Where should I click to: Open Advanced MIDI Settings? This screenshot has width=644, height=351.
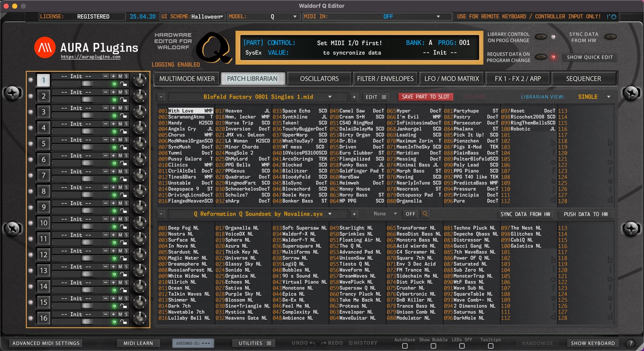(46, 343)
